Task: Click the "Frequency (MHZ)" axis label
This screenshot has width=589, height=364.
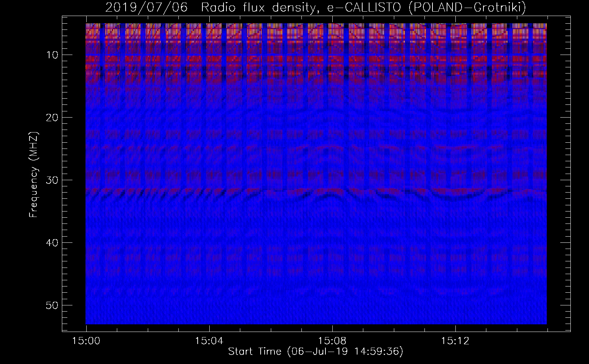Action: tap(33, 175)
